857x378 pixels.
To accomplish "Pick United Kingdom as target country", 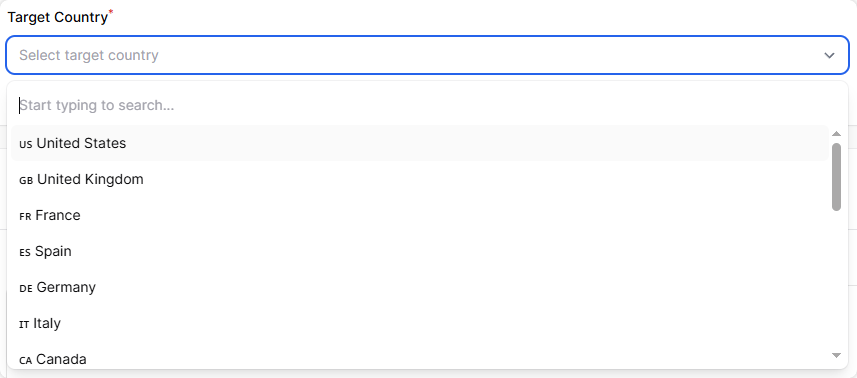I will coord(420,179).
